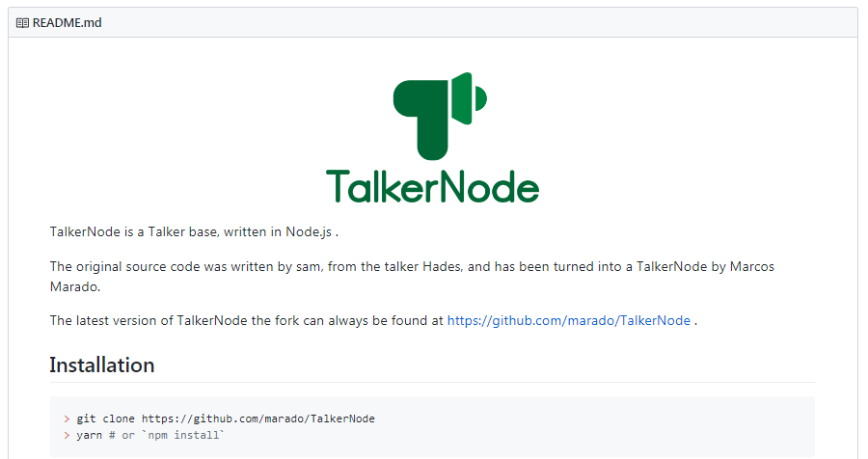868x459 pixels.
Task: Open the github.com/marado/TalkerNode link
Action: coord(568,320)
